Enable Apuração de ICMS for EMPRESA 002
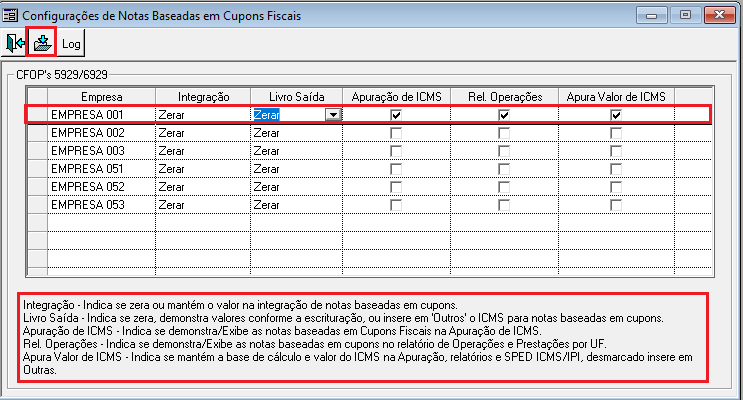Screen dimensions: 743x400 396,133
